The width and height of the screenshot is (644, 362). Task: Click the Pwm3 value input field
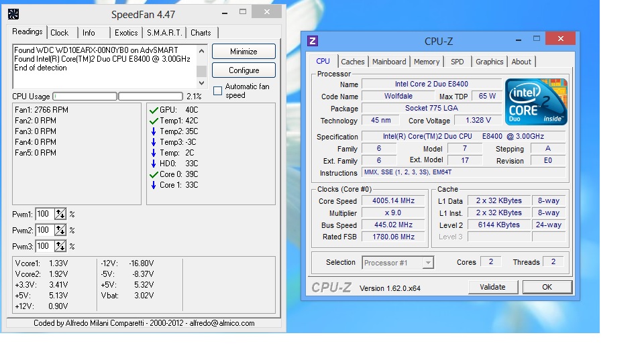45,246
